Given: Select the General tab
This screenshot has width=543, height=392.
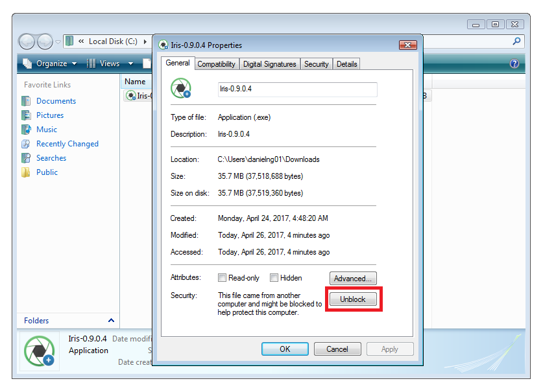Looking at the screenshot, I should pos(178,63).
